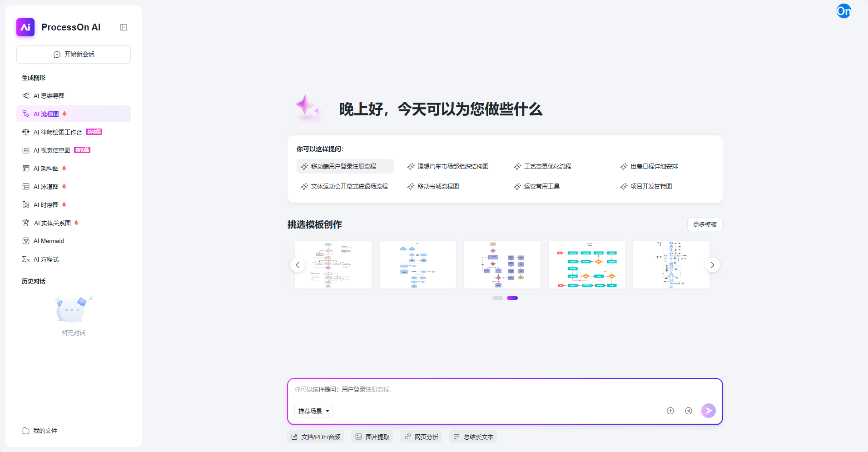Viewport: 868px width, 452px height.
Task: Click the AI 时序图 sequence icon
Action: (26, 204)
